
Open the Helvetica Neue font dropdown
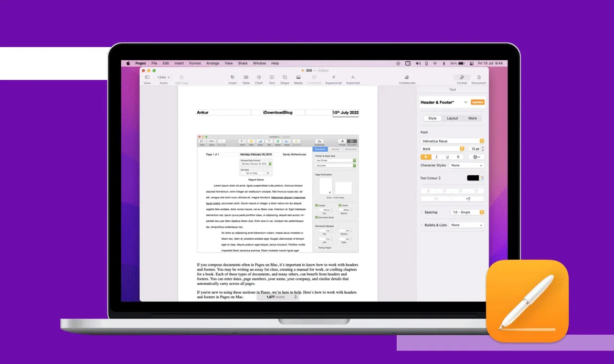(452, 141)
